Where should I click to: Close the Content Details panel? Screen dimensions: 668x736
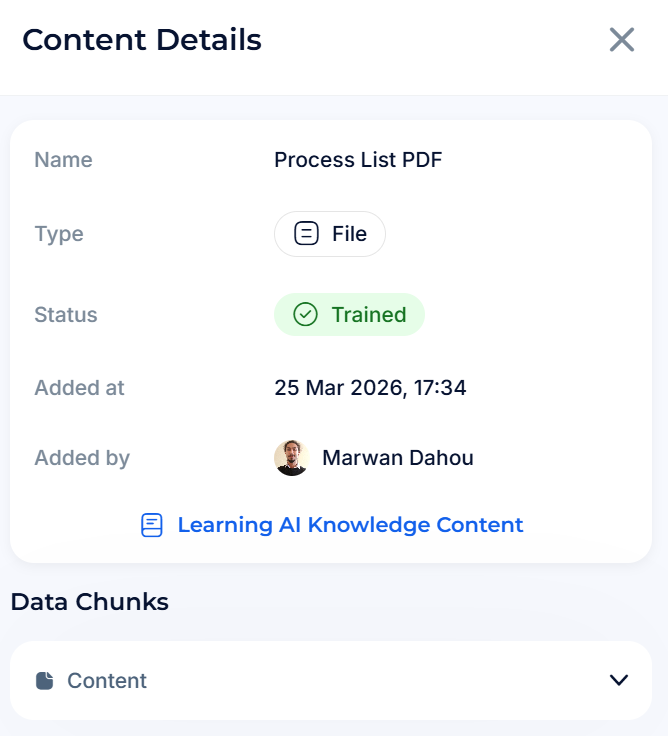pos(622,40)
